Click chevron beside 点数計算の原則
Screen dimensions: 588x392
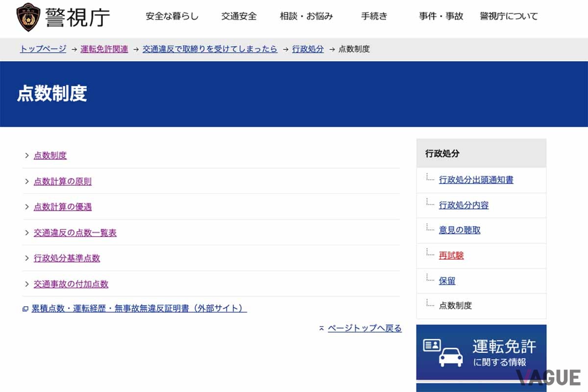(x=27, y=181)
